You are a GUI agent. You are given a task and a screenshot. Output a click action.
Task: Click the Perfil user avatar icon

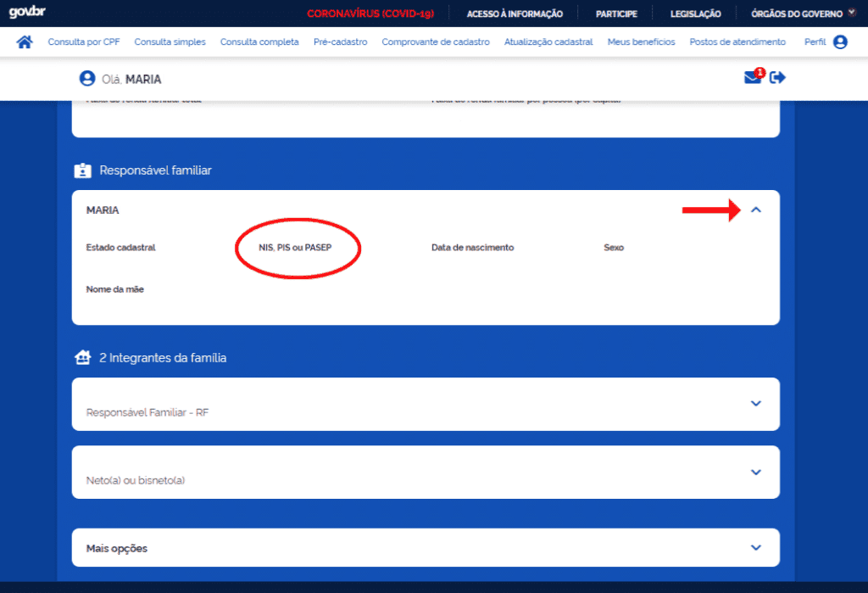click(x=840, y=42)
